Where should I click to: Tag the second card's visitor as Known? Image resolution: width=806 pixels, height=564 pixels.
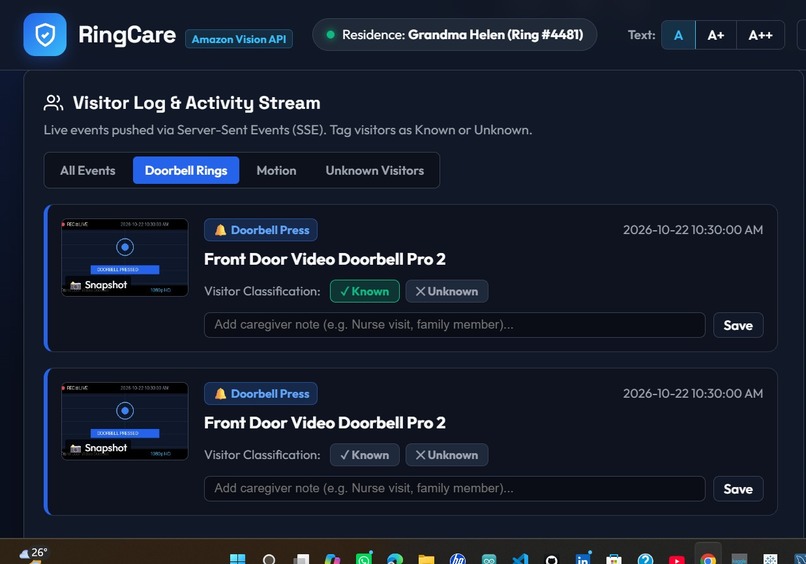point(364,455)
